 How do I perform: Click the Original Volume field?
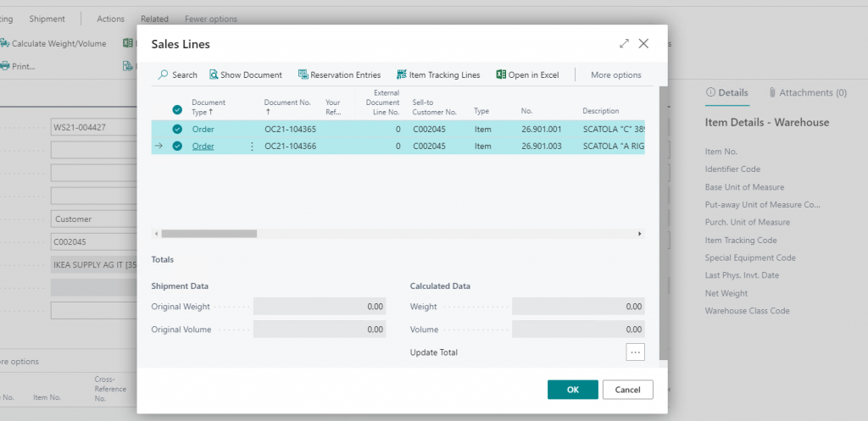tap(320, 330)
